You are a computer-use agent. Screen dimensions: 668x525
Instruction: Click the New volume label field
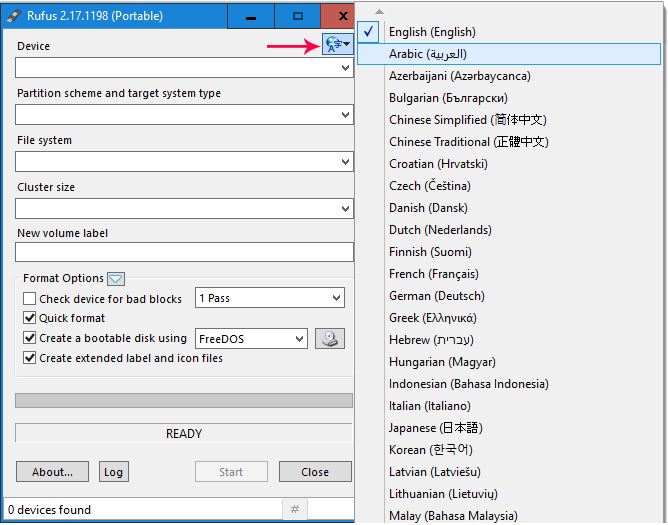pyautogui.click(x=184, y=252)
